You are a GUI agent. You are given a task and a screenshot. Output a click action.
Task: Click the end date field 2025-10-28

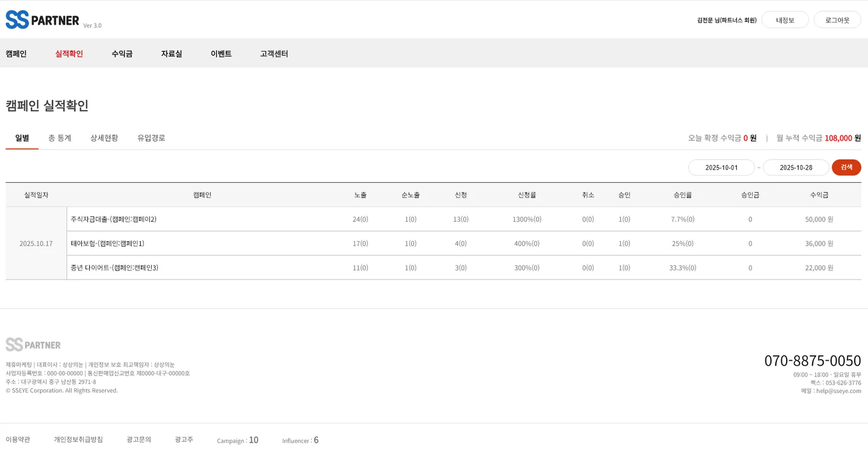tap(796, 168)
